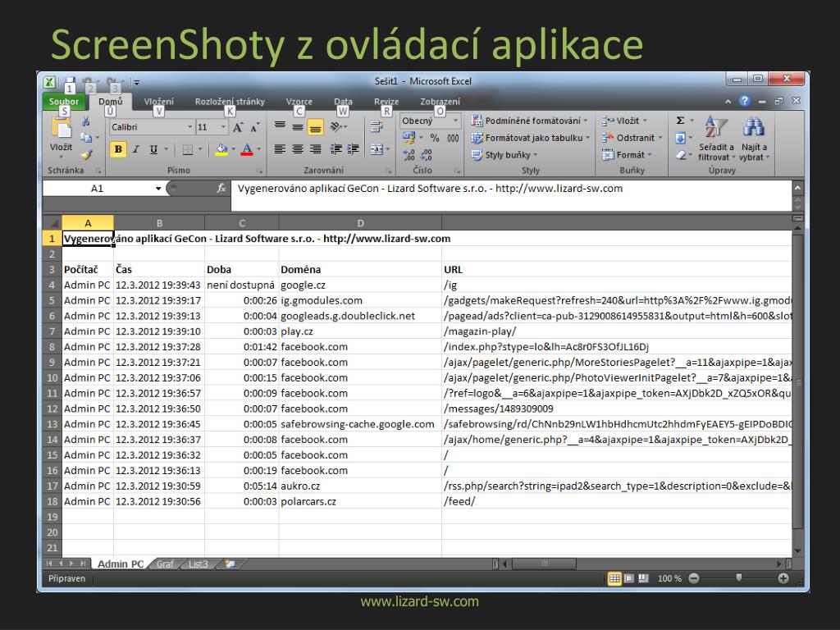840x630 pixels.
Task: Click the fx insert function icon
Action: pos(221,188)
